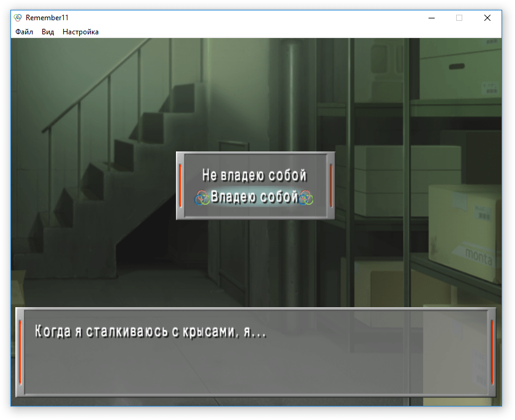Close the Remember11 window
This screenshot has height=420, width=515.
tap(487, 18)
